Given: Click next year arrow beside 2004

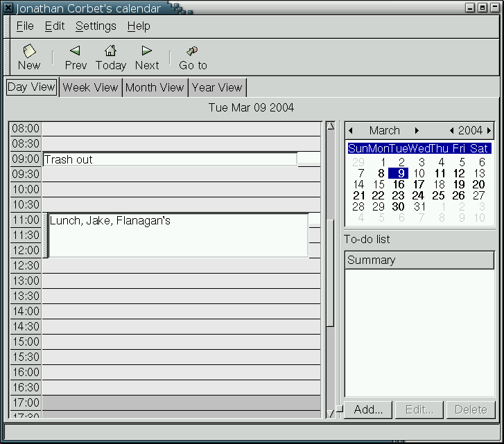Looking at the screenshot, I should (x=489, y=130).
